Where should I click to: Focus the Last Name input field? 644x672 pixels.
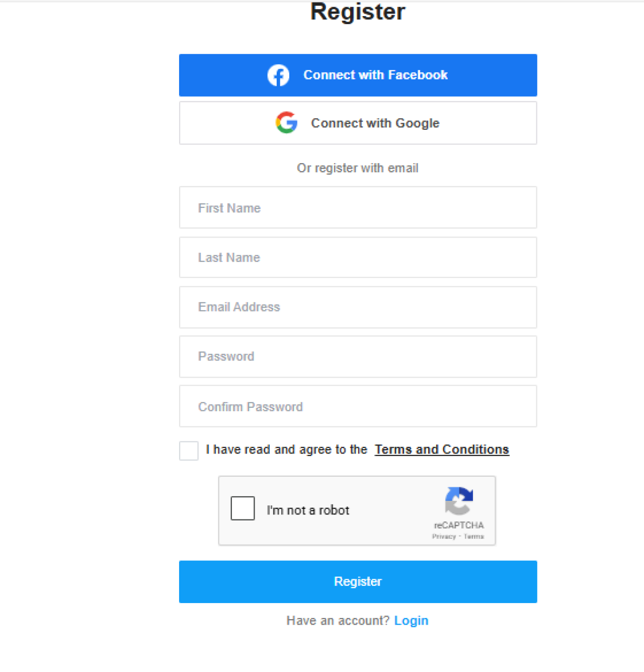[x=358, y=257]
